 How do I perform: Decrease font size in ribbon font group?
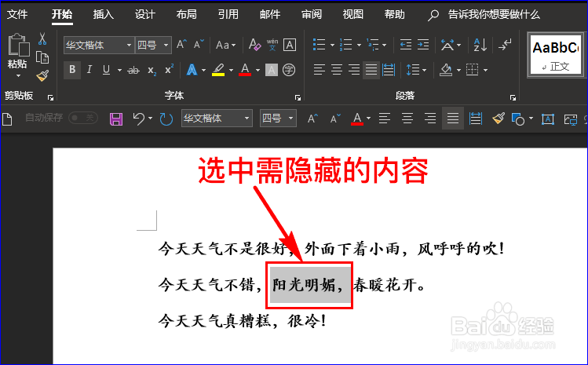coord(199,45)
